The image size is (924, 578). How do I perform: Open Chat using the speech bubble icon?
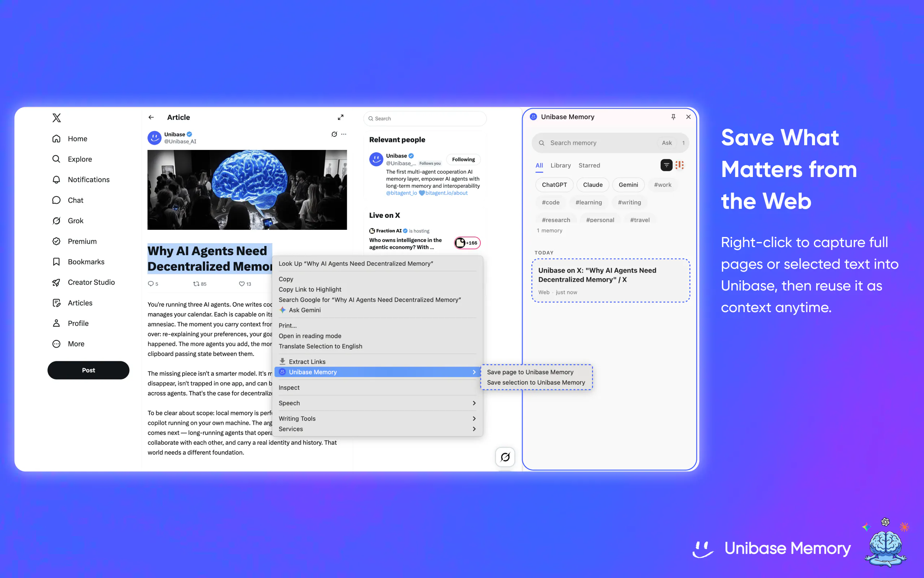point(56,200)
